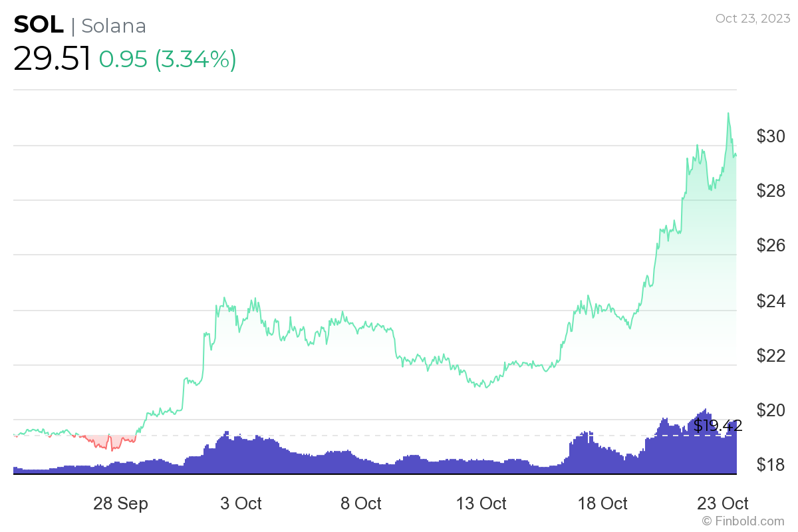Click the 13 Oct date marker
Screen dimensions: 798x532
482,503
